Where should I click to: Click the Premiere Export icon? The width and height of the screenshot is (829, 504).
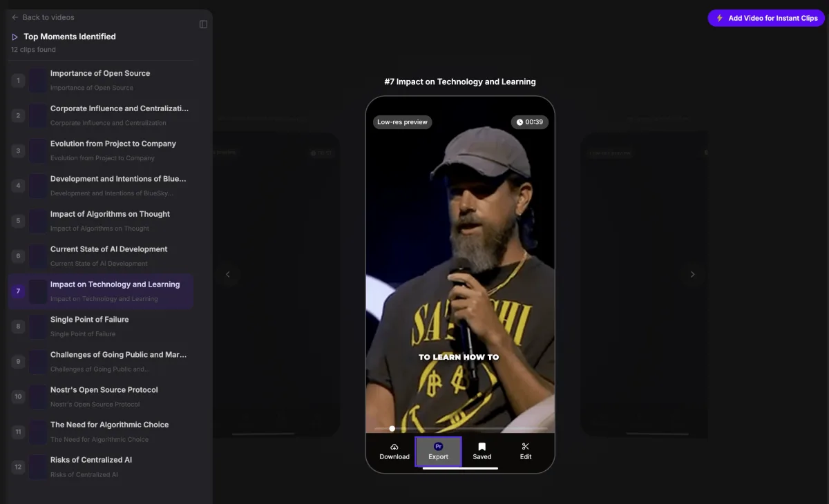pyautogui.click(x=438, y=447)
